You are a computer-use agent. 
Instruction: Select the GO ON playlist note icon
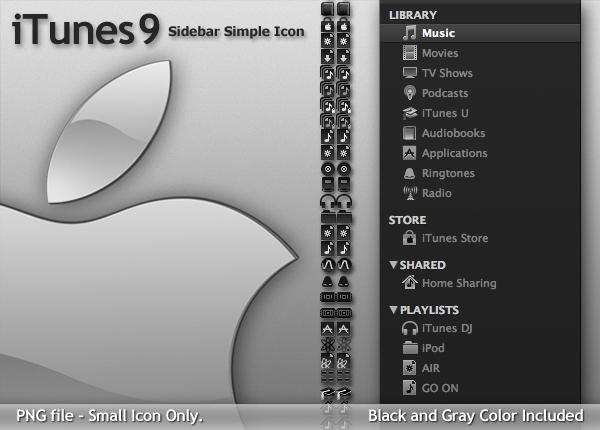tap(409, 388)
